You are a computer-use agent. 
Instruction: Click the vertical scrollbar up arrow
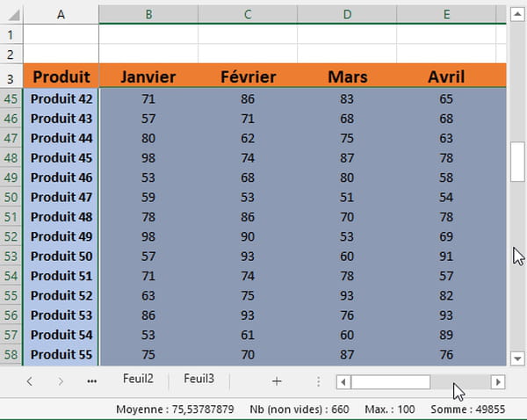click(x=517, y=14)
